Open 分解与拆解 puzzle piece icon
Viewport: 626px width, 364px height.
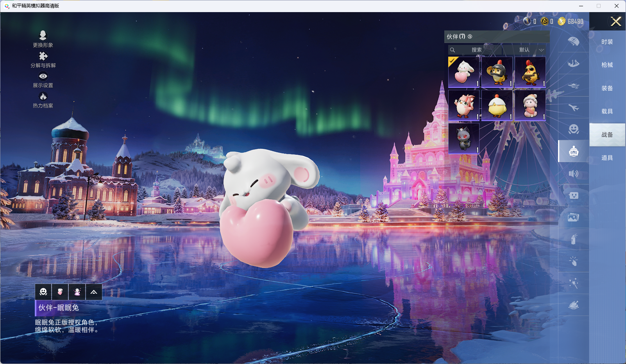pyautogui.click(x=43, y=56)
